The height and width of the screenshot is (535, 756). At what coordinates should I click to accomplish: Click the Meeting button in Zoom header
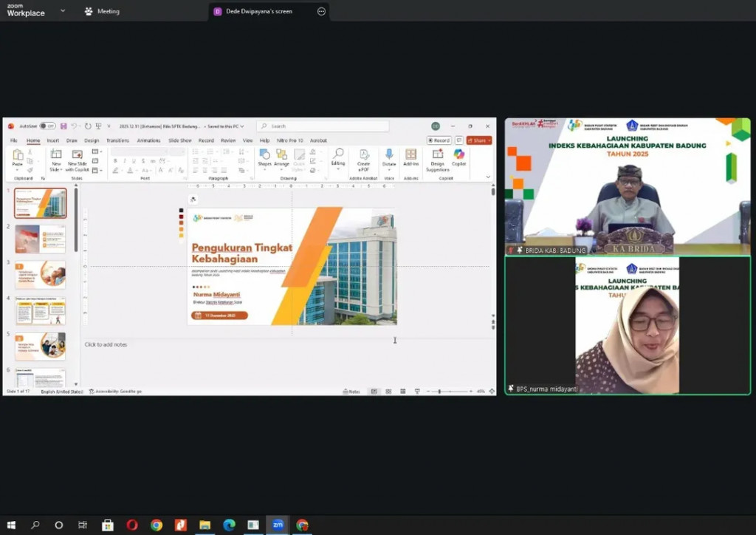102,11
